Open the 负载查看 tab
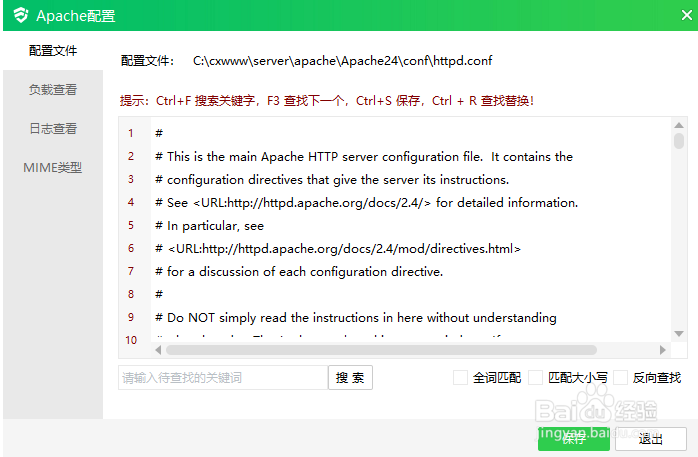The width and height of the screenshot is (698, 457). tap(53, 89)
